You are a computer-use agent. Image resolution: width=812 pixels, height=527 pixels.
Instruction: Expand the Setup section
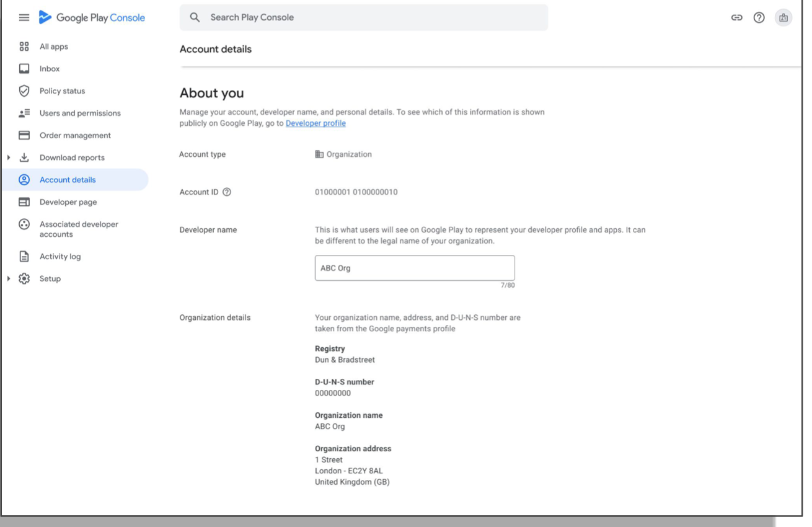9,279
